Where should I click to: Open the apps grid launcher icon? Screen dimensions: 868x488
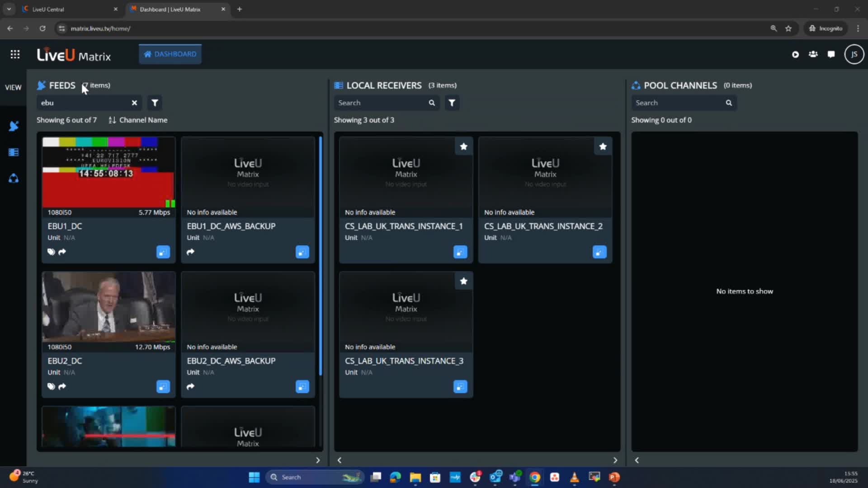[15, 54]
